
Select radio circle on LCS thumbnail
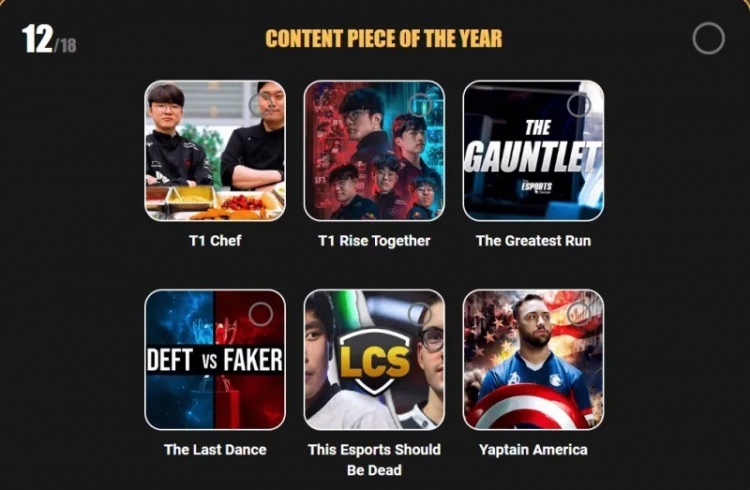coord(420,314)
